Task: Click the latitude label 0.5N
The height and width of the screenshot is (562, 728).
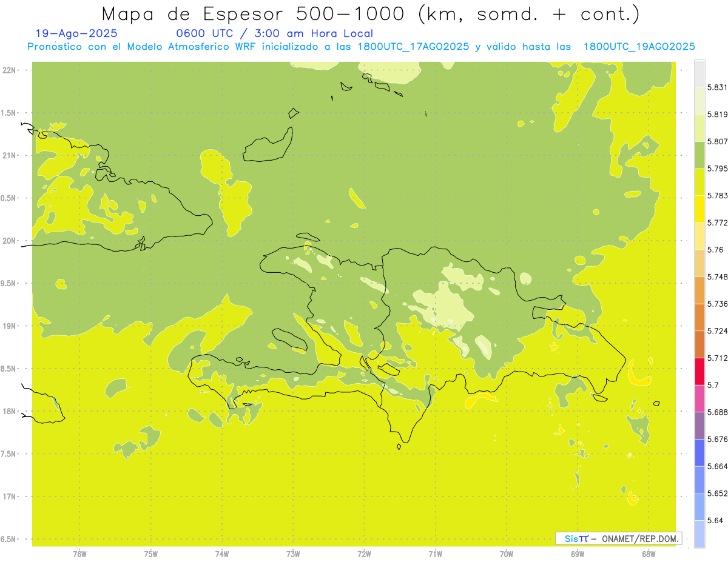Action: click(x=8, y=198)
